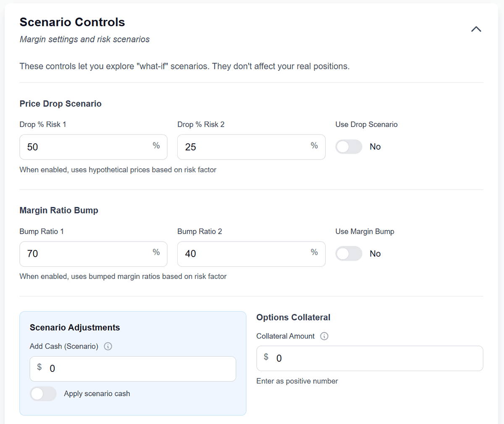
Task: Edit the Bump Ratio 2 value field
Action: (x=244, y=254)
